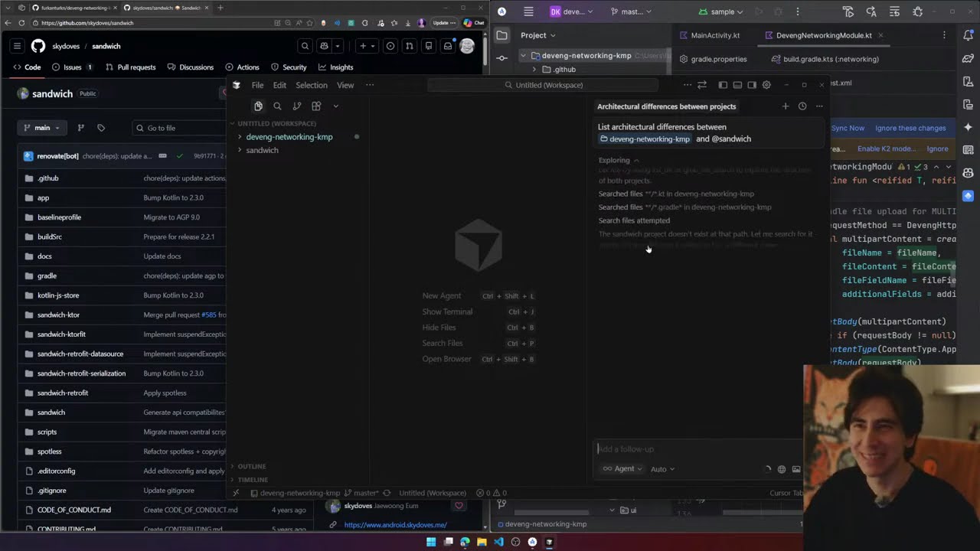Open View menu in Cursor

(345, 85)
